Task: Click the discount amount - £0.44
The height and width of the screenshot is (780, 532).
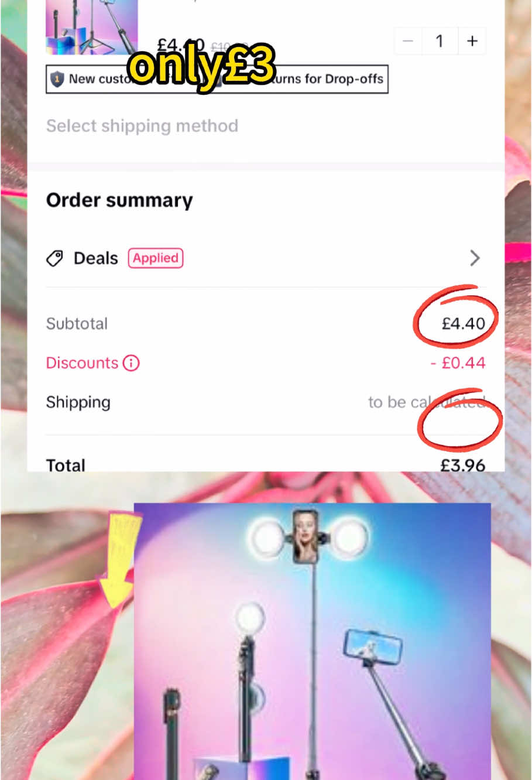Action: [x=458, y=363]
